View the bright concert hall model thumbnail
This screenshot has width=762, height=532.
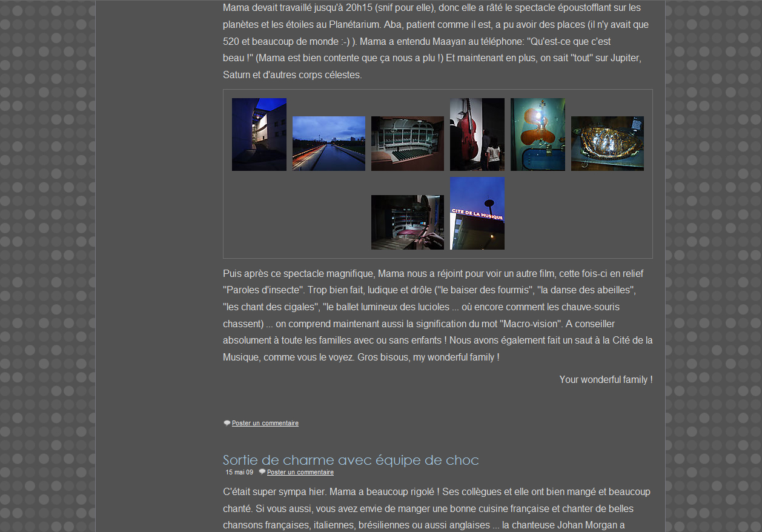408,144
